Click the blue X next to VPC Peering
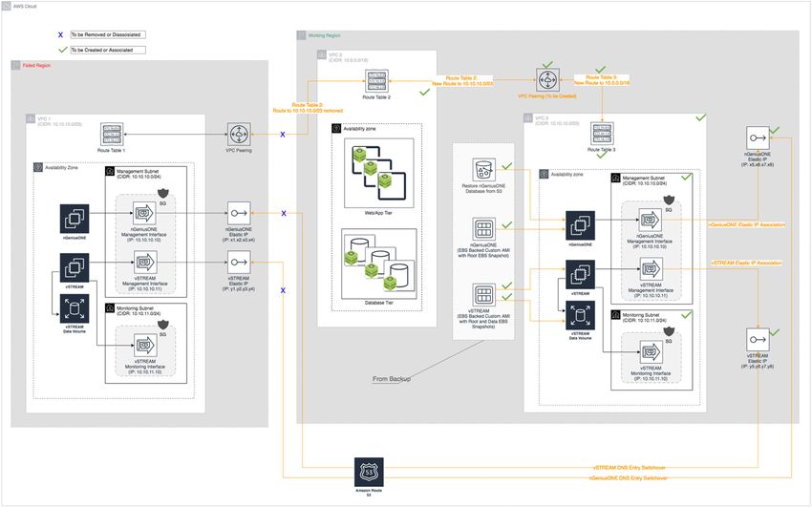The height and width of the screenshot is (507, 812). (x=283, y=135)
